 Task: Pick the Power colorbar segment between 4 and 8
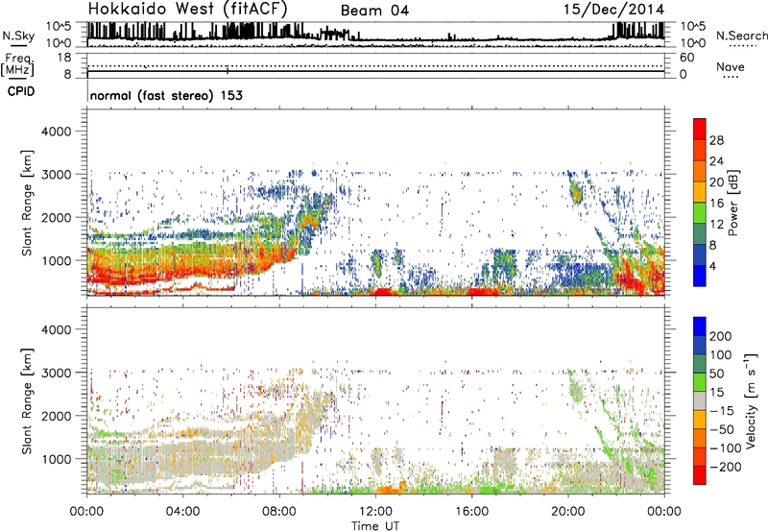point(700,254)
